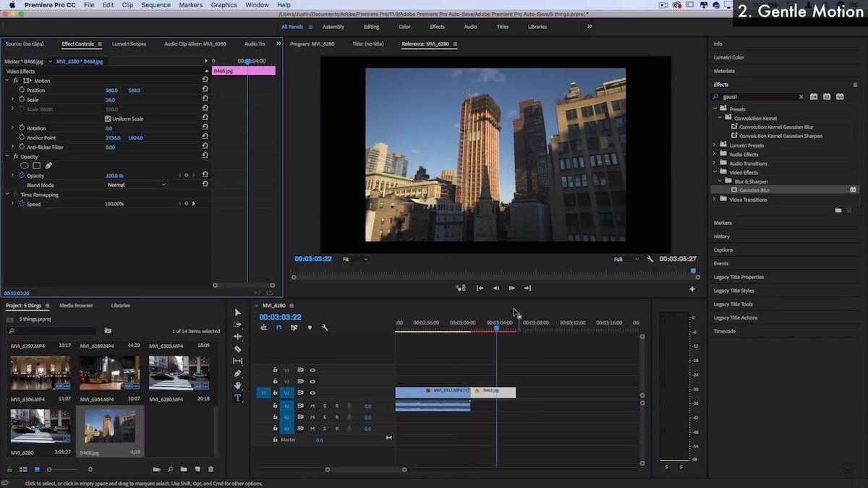Collapse the Time Remapping group

pos(7,194)
